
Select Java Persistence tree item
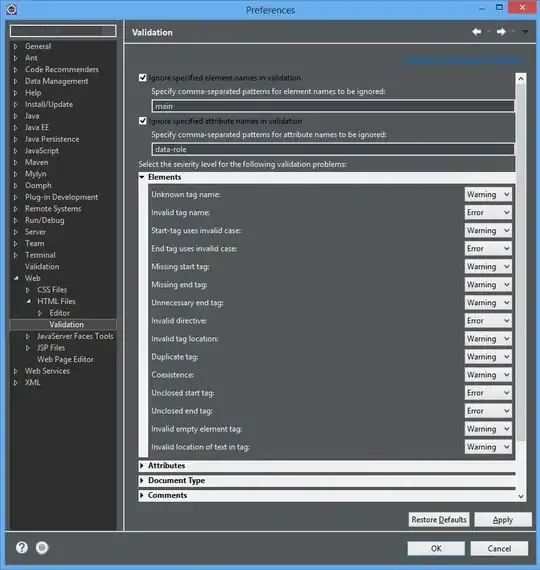52,139
